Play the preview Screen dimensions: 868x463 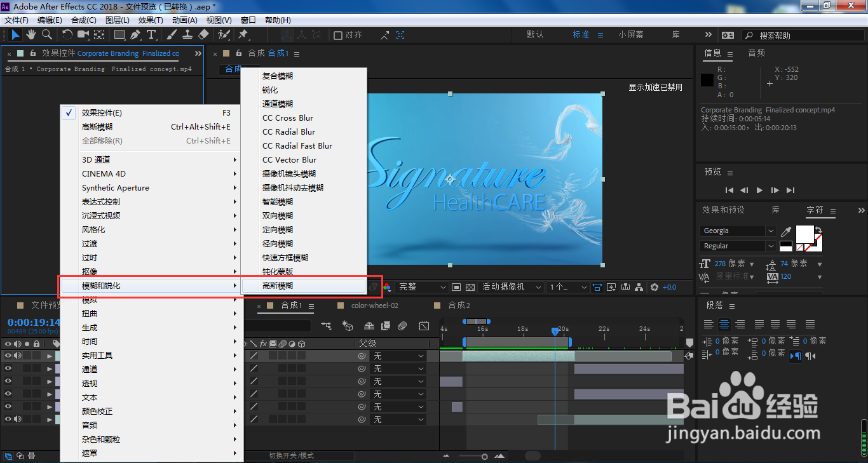(759, 190)
